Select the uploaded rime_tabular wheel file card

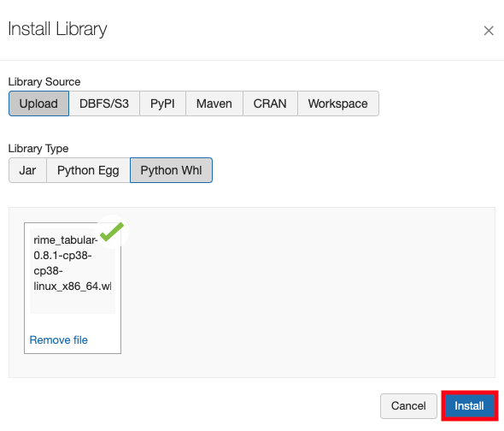pos(73,288)
